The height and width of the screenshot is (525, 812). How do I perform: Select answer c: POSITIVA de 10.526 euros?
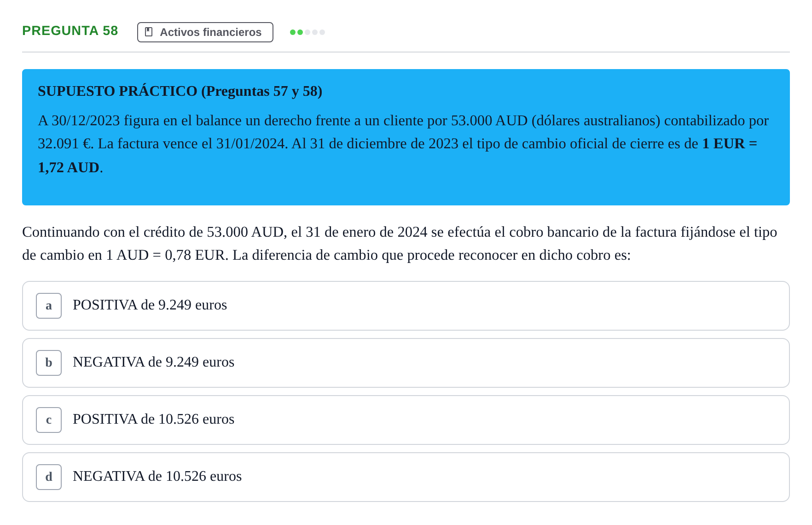[406, 420]
